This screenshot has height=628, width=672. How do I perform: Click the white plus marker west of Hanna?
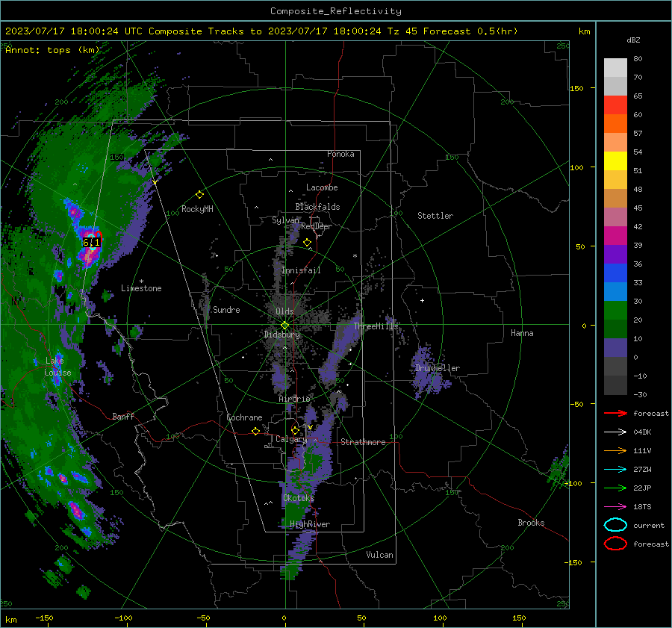(x=422, y=300)
